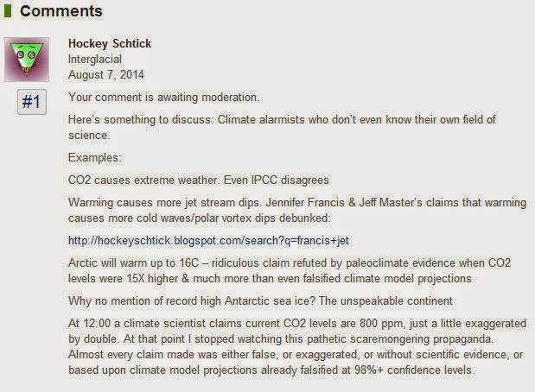Click the 'awaiting moderation' notice
This screenshot has width=535, height=392.
tap(163, 98)
